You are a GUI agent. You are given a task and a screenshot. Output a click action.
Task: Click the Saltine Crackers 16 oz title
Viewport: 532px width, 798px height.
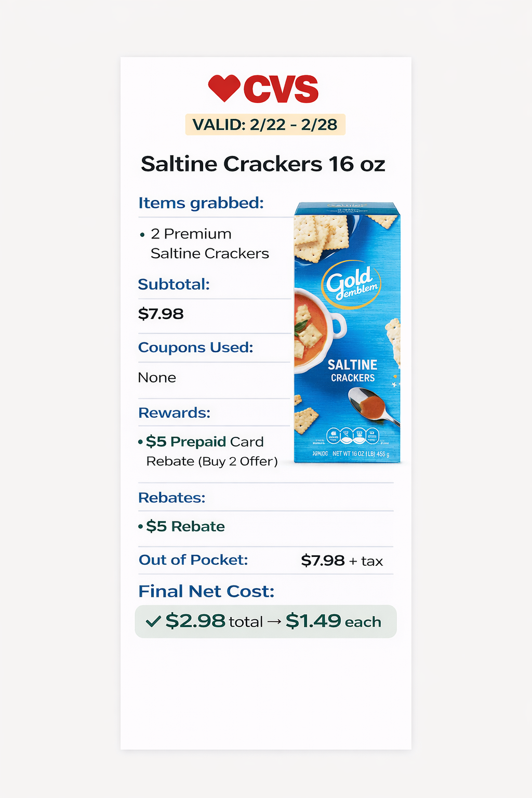coord(263,164)
